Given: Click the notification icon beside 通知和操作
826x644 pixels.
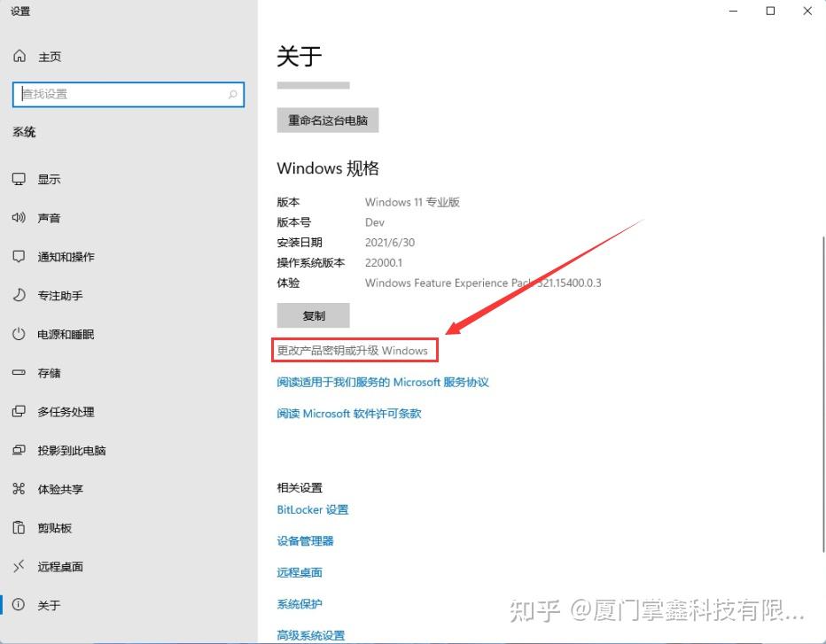Looking at the screenshot, I should [x=19, y=256].
